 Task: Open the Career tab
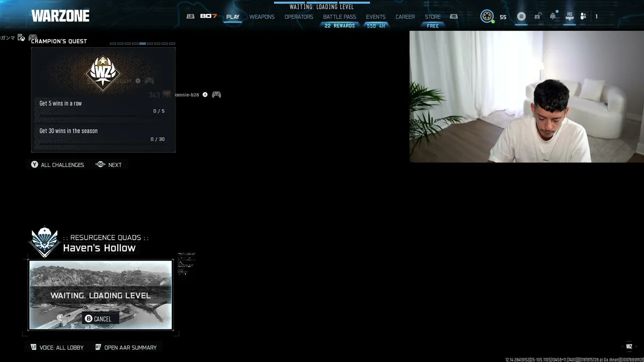pyautogui.click(x=405, y=17)
